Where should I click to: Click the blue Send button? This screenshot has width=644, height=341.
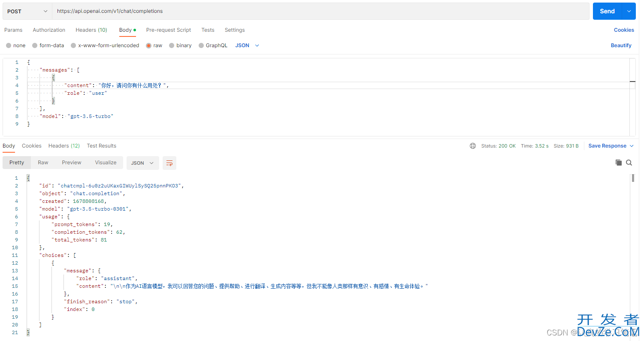(607, 11)
